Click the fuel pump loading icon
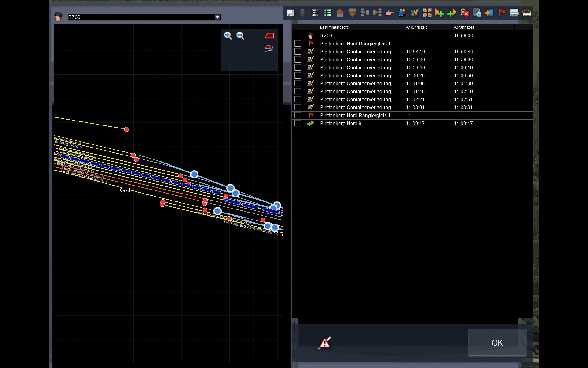Screen dimensions: 588x368 [414, 13]
